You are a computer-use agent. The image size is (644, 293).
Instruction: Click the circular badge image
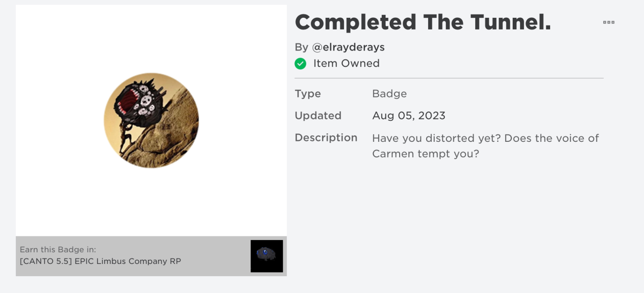click(151, 120)
